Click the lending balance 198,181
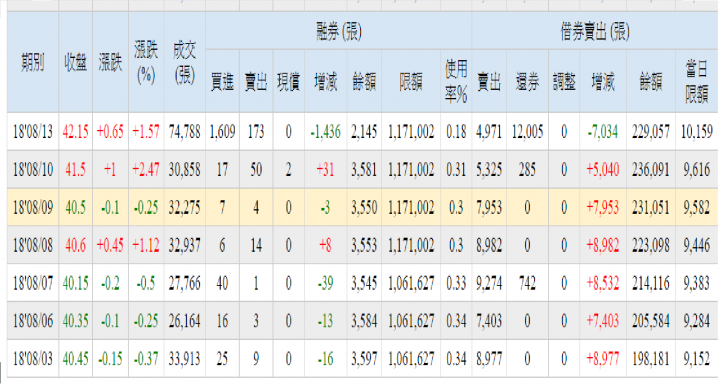The width and height of the screenshot is (720, 386). pos(651,358)
